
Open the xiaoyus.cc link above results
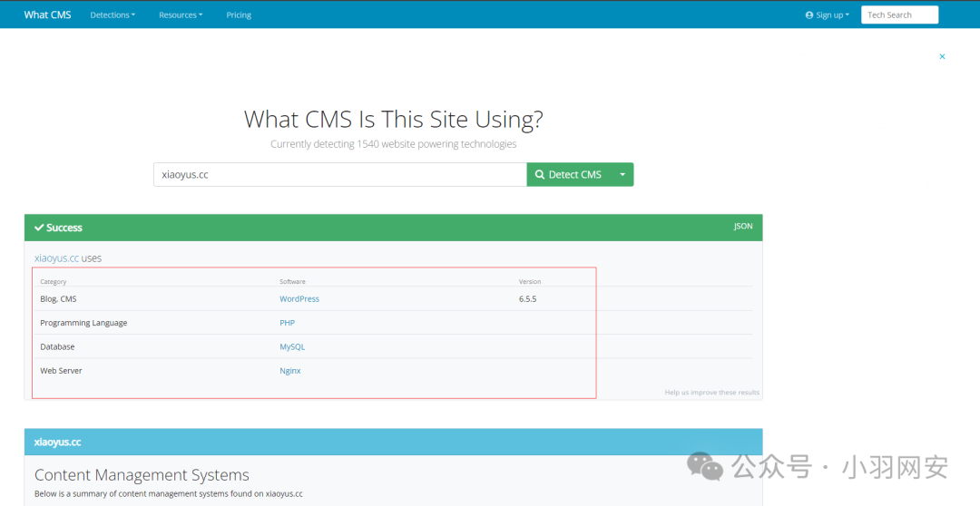point(56,258)
